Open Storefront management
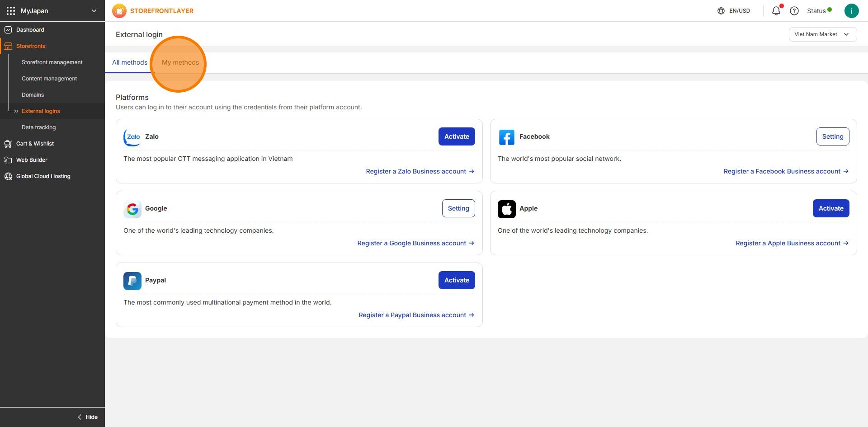 52,62
